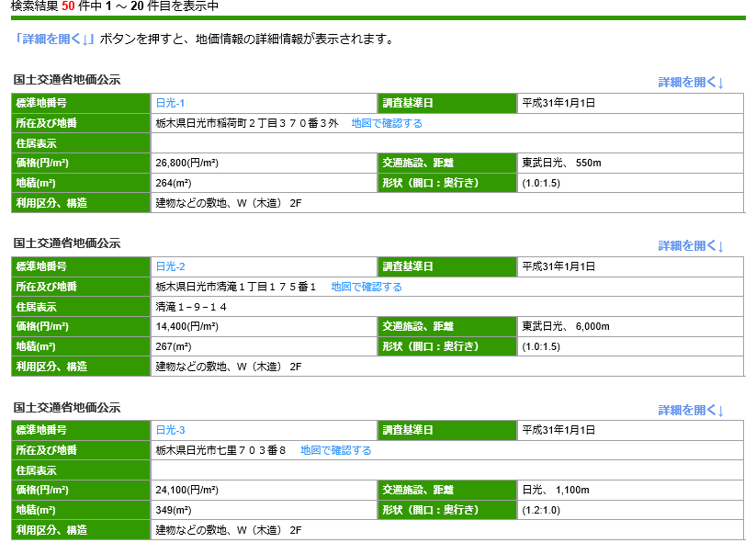
Task: View map for the 七里７０３番８ address
Action: point(336,450)
